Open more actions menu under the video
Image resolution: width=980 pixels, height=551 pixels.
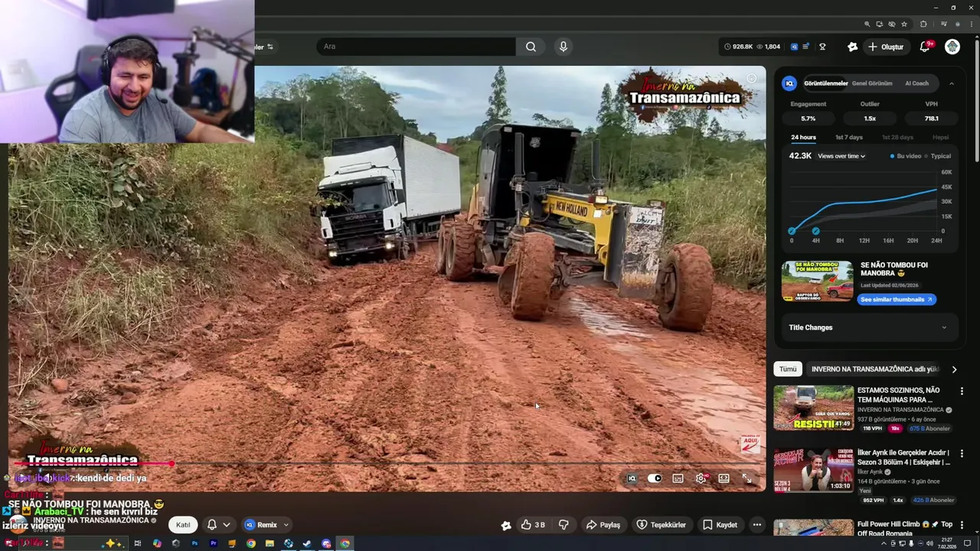pyautogui.click(x=756, y=525)
